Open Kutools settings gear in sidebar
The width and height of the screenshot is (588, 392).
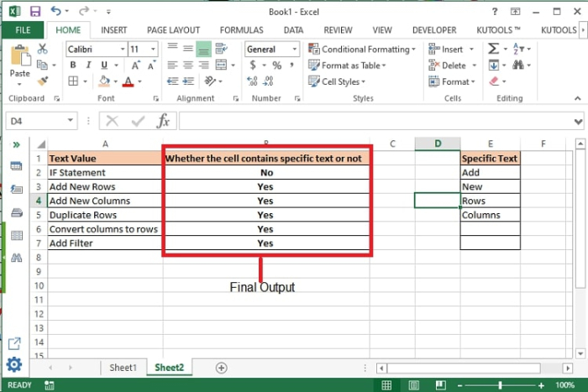[14, 364]
